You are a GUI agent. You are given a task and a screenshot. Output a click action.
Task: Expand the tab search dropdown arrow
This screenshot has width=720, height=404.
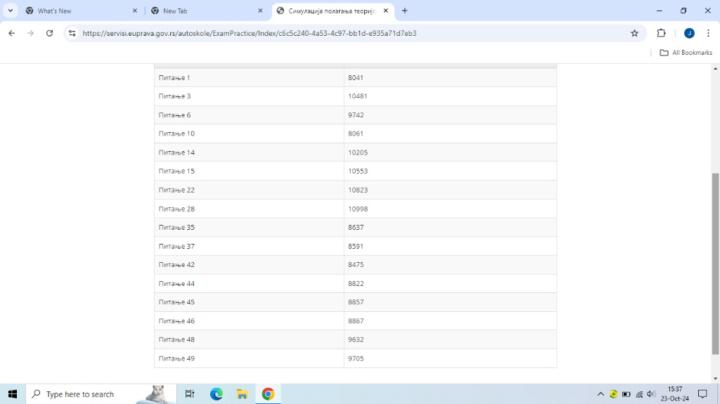click(x=10, y=11)
